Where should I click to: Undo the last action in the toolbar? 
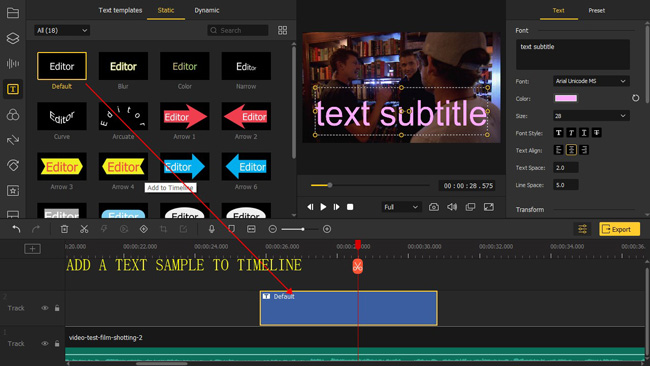[16, 229]
